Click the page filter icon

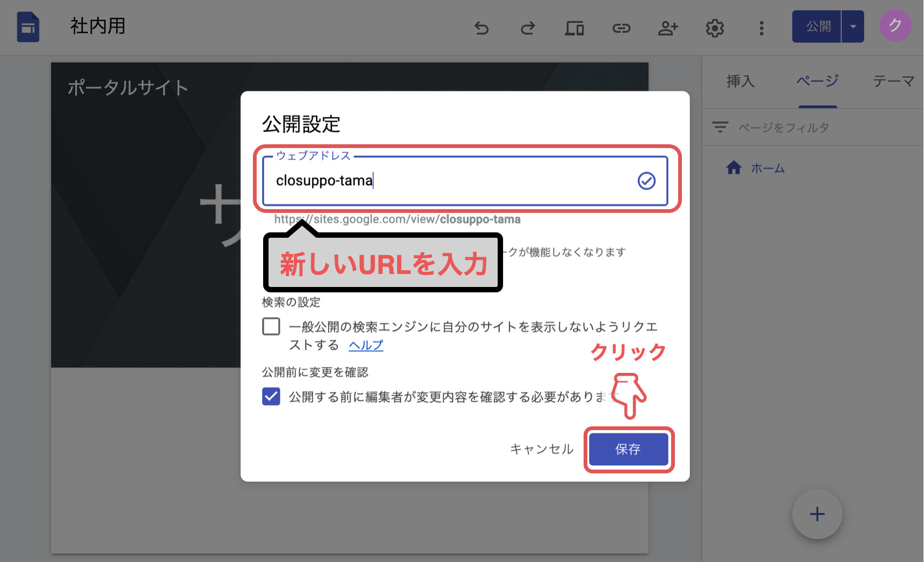720,126
